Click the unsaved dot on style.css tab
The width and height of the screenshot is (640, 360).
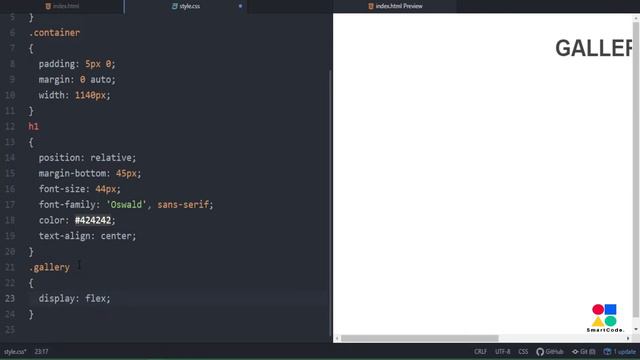click(x=240, y=6)
